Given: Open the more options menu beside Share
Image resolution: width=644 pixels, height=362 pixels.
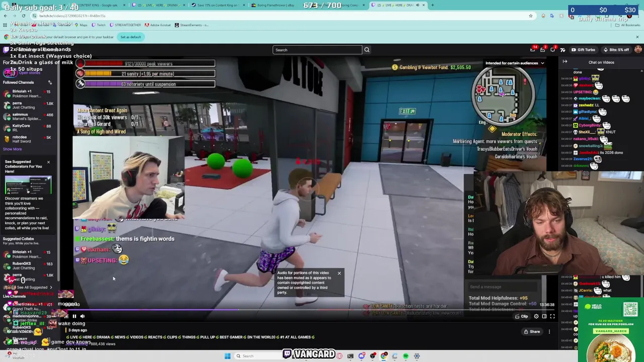Looking at the screenshot, I should click(x=549, y=331).
